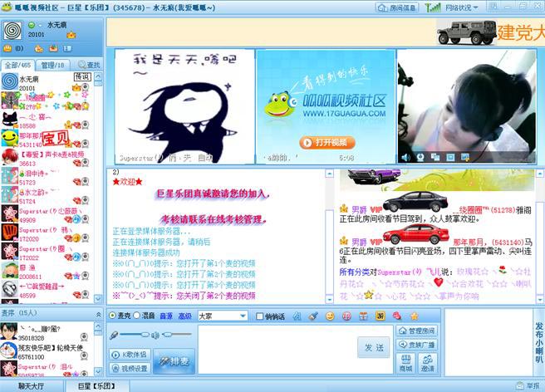Collapse the 麦序 queue panel
This screenshot has width=545, height=392.
98,314
